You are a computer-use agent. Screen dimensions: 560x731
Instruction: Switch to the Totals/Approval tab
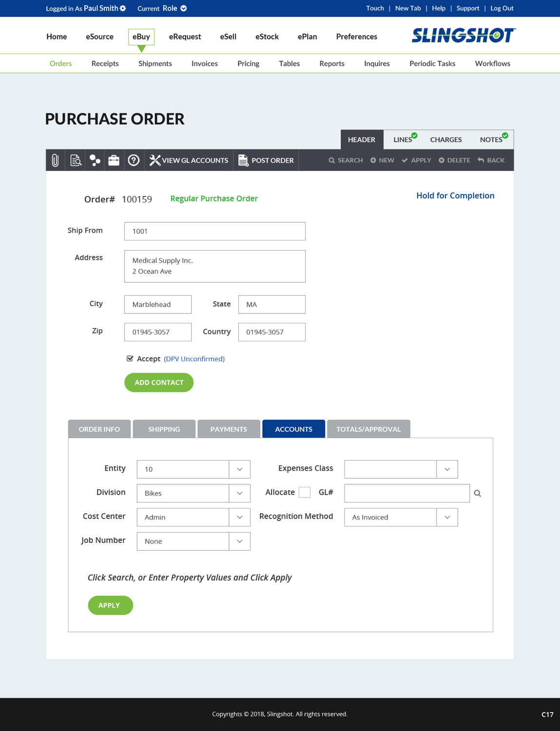click(368, 429)
